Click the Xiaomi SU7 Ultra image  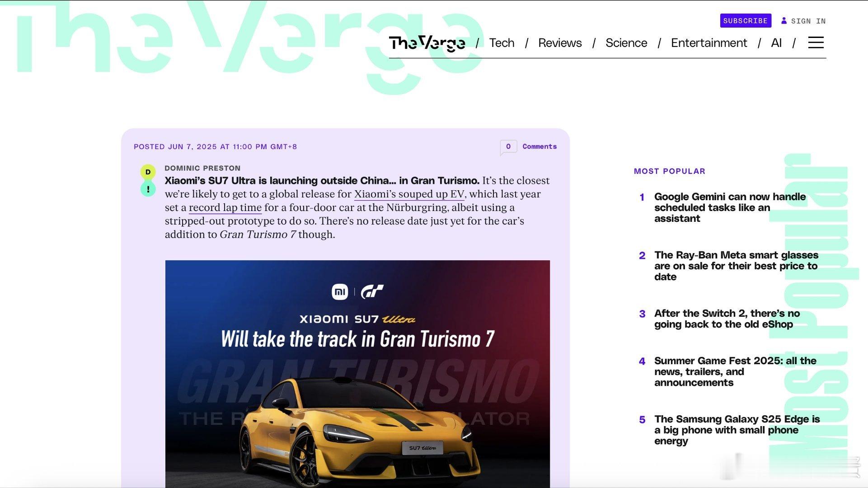[x=357, y=374]
